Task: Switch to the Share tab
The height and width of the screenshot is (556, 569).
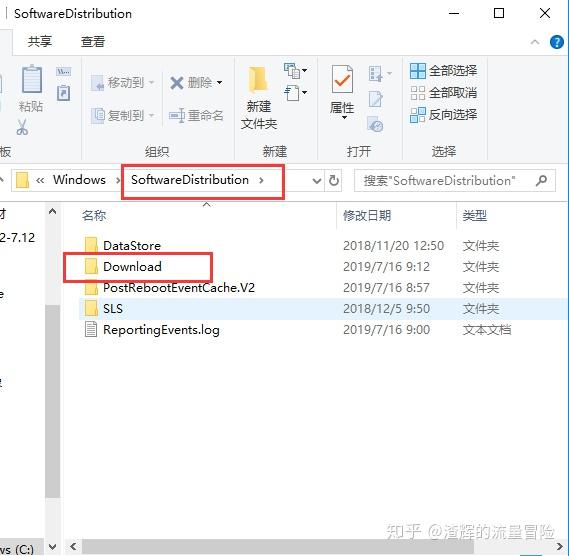Action: coord(40,41)
